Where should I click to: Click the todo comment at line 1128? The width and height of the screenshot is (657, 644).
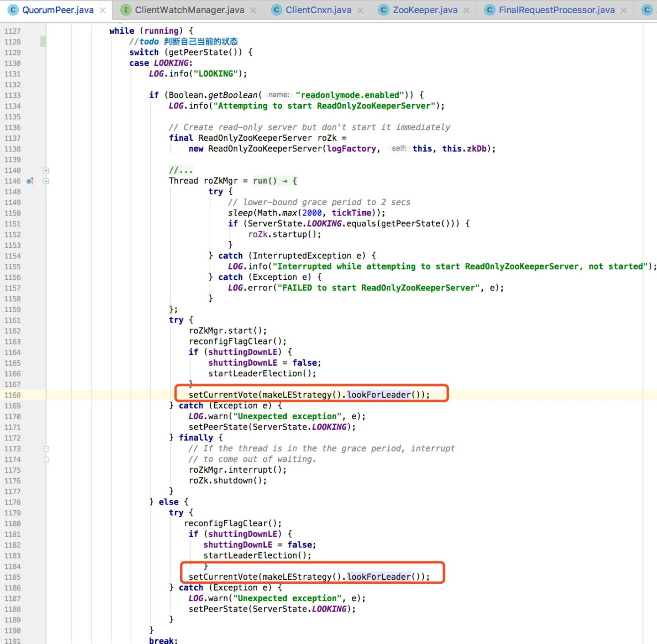pos(183,42)
